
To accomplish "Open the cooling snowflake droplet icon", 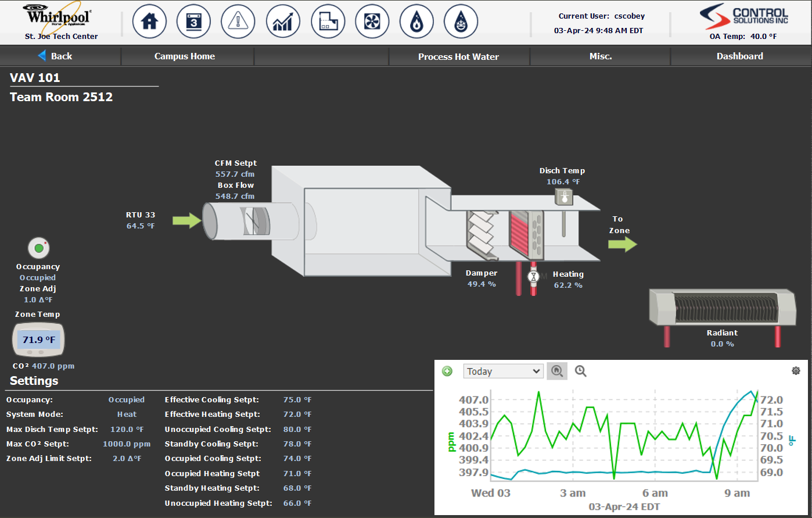I will point(461,22).
